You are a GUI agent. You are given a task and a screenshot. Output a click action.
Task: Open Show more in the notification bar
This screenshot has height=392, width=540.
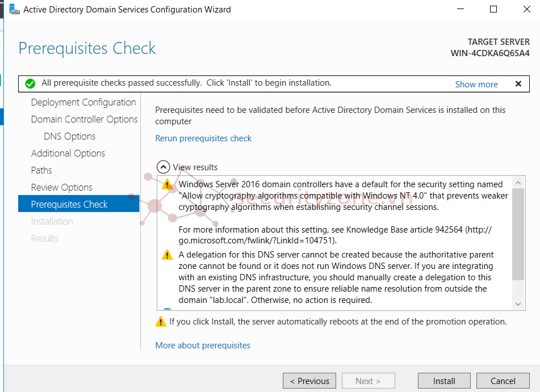click(476, 85)
